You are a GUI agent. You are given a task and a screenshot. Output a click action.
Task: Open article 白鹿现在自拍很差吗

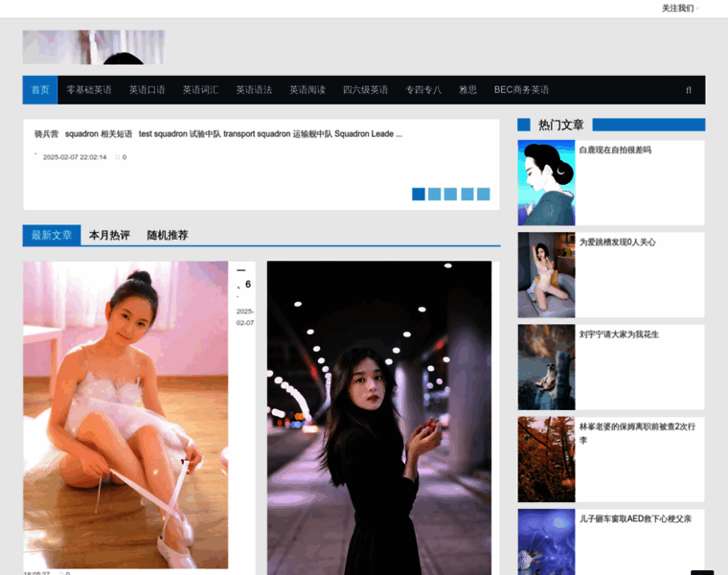[x=615, y=150]
